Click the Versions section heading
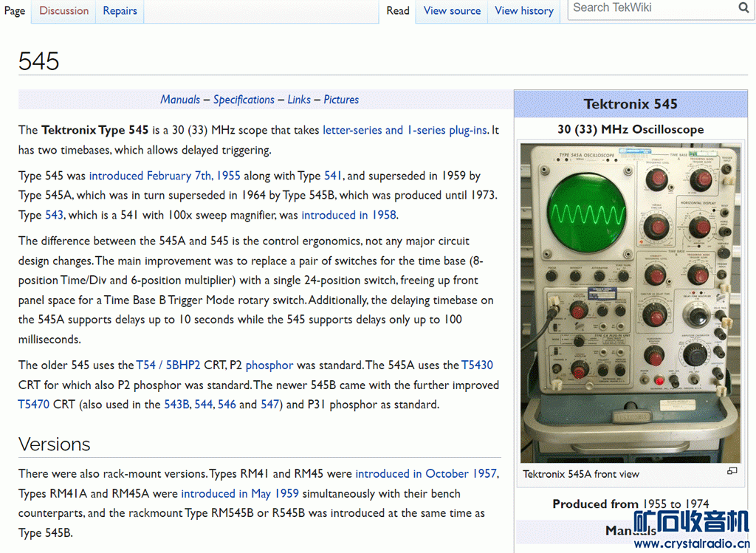Screen dimensions: 756x553 54,444
